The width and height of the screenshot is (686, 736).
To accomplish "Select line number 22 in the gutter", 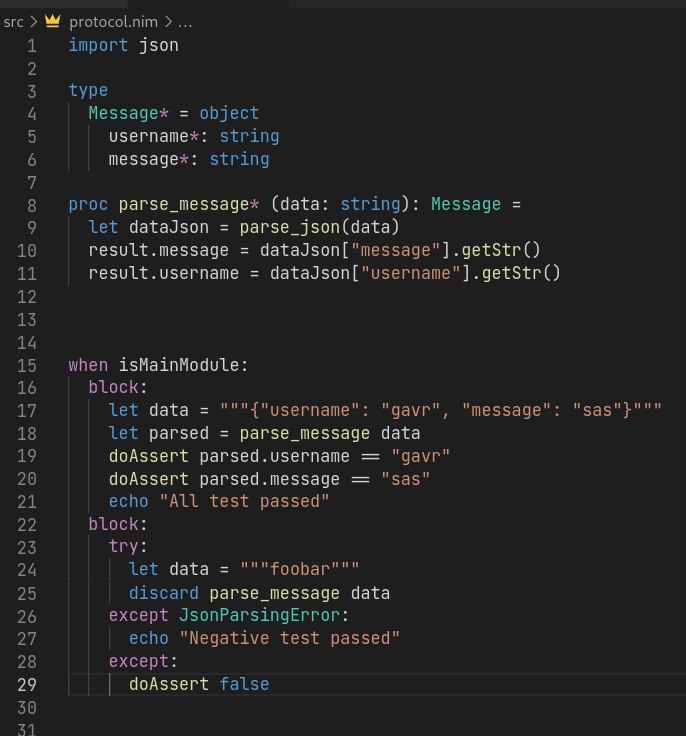I will [27, 524].
